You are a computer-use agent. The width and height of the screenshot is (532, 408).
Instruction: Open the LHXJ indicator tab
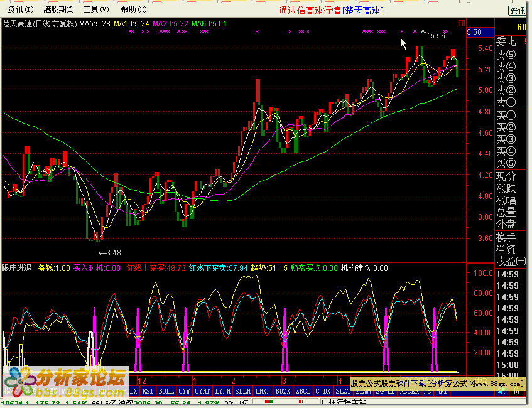pyautogui.click(x=263, y=391)
